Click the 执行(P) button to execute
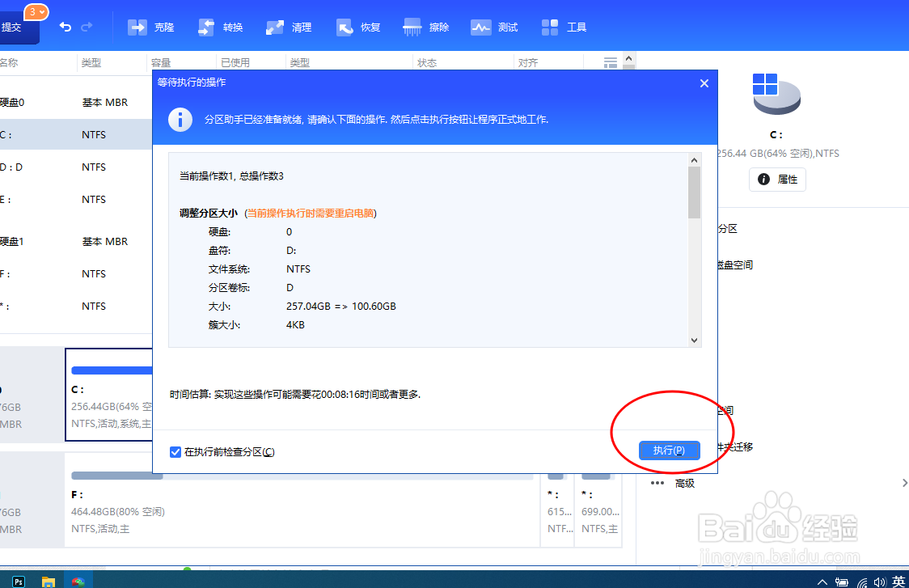This screenshot has width=909, height=588. (x=670, y=451)
